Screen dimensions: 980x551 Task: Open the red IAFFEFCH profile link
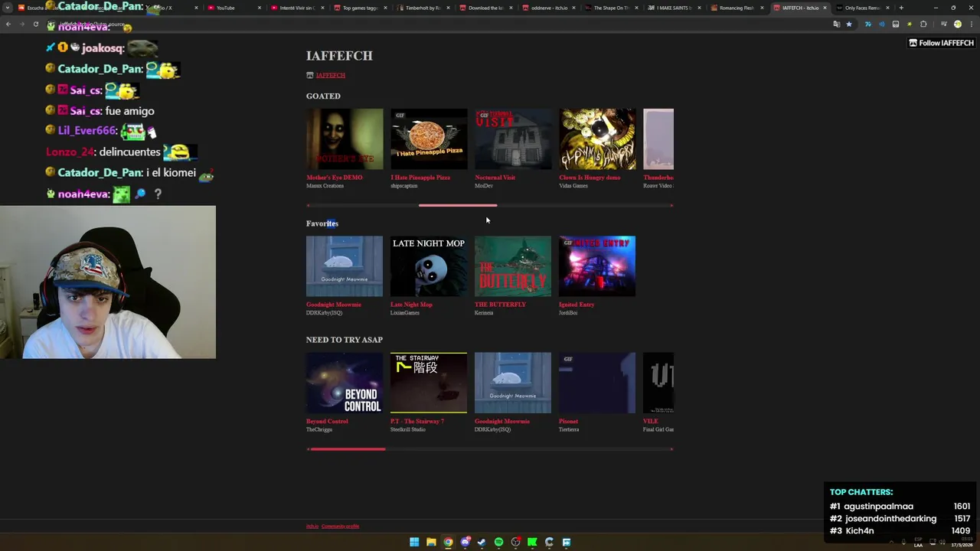(331, 75)
